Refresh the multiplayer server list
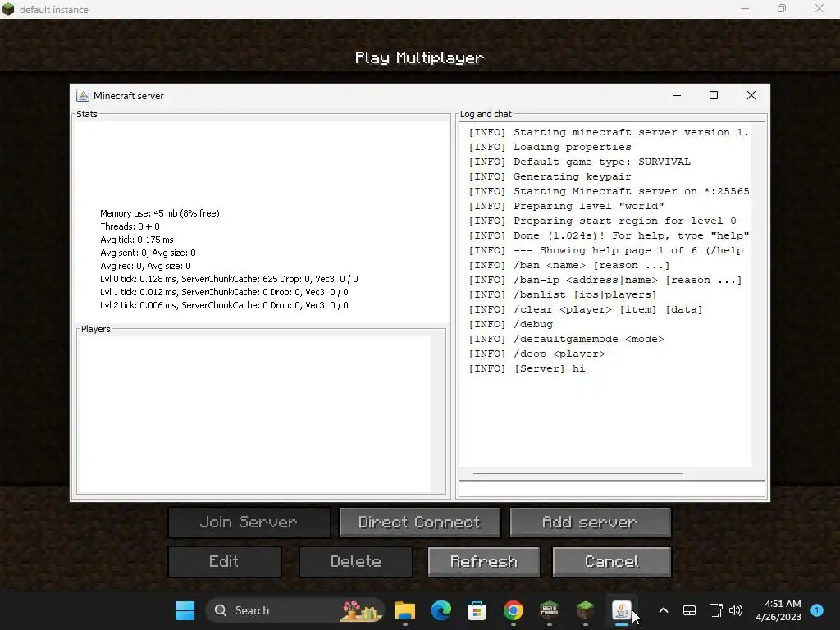 (x=484, y=561)
